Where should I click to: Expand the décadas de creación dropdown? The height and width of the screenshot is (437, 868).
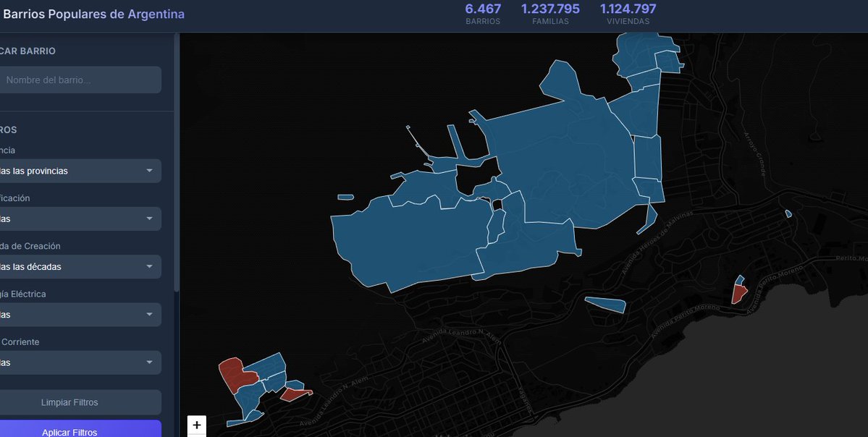(x=80, y=267)
